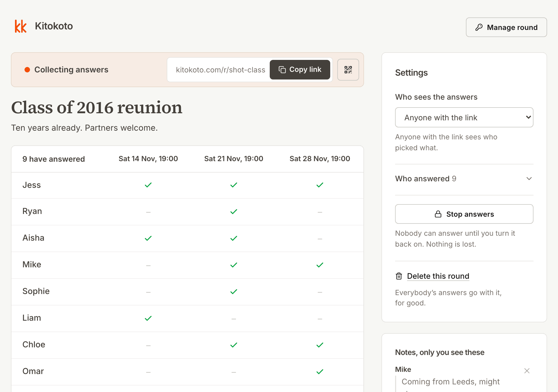This screenshot has width=558, height=392.
Task: Click Jess's checkmark for Sat 14 Nov
Action: coord(148,185)
